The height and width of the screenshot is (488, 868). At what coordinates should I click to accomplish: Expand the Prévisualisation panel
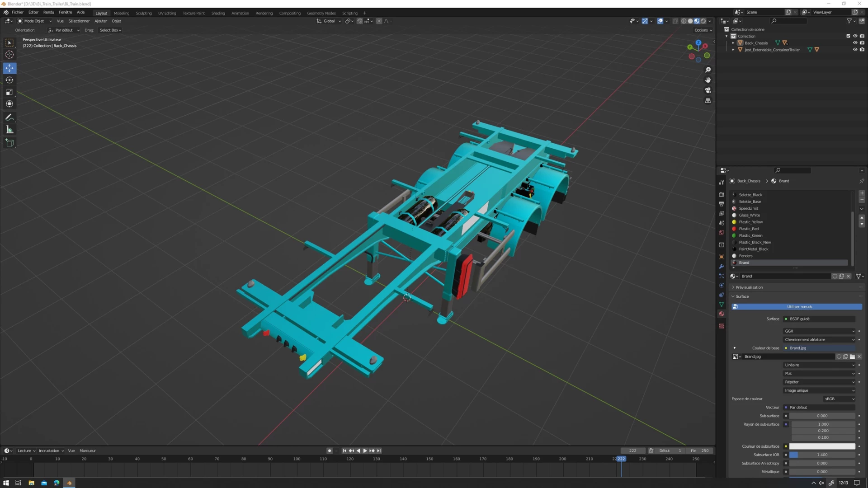click(x=749, y=287)
